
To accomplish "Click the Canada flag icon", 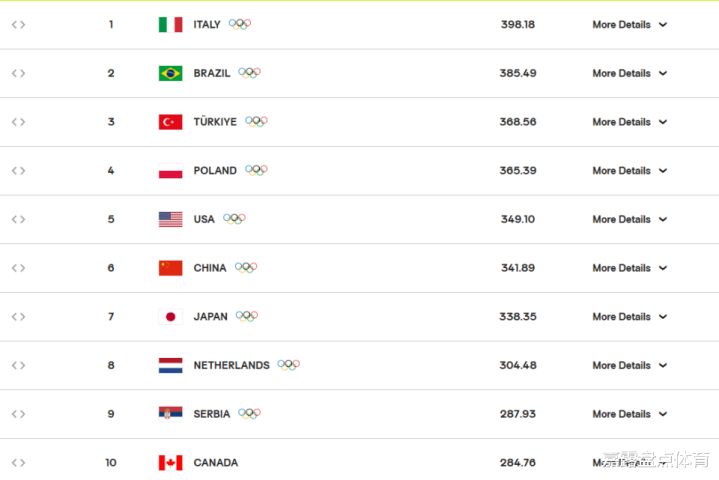I will (170, 463).
